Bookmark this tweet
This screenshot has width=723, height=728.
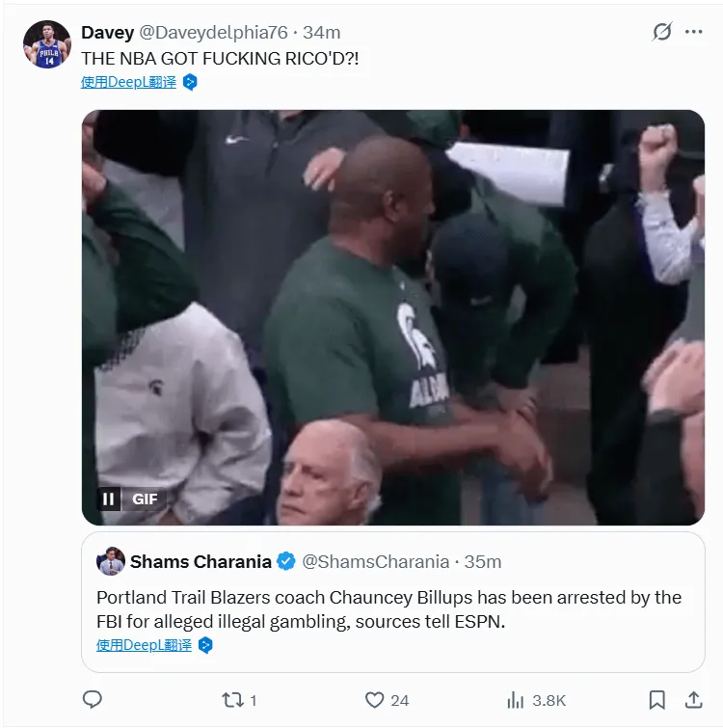[x=656, y=700]
